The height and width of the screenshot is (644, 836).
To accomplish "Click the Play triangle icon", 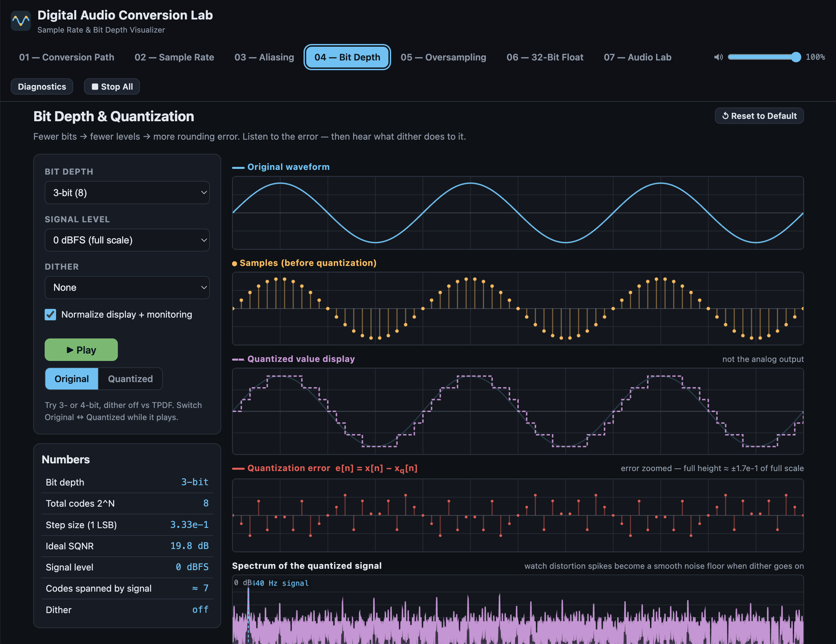I will click(70, 350).
